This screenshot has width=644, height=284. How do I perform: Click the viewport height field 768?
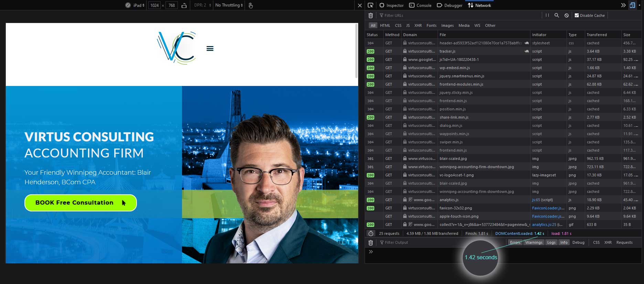(172, 5)
